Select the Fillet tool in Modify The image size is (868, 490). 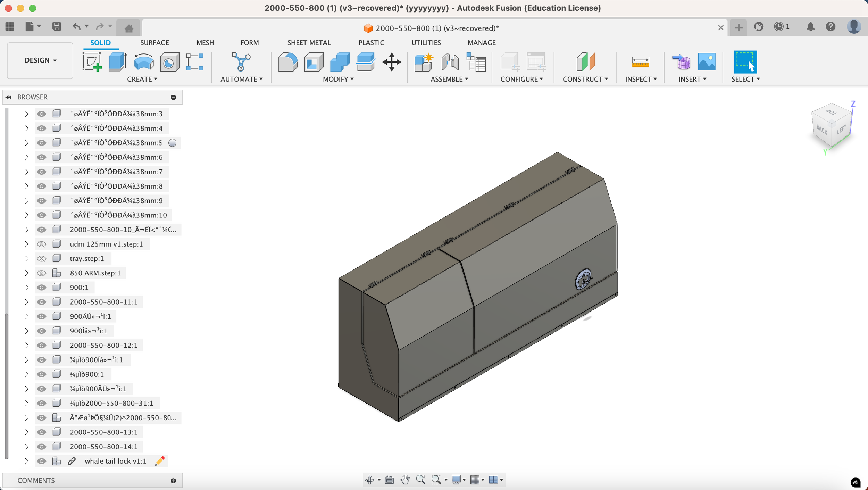click(x=288, y=62)
